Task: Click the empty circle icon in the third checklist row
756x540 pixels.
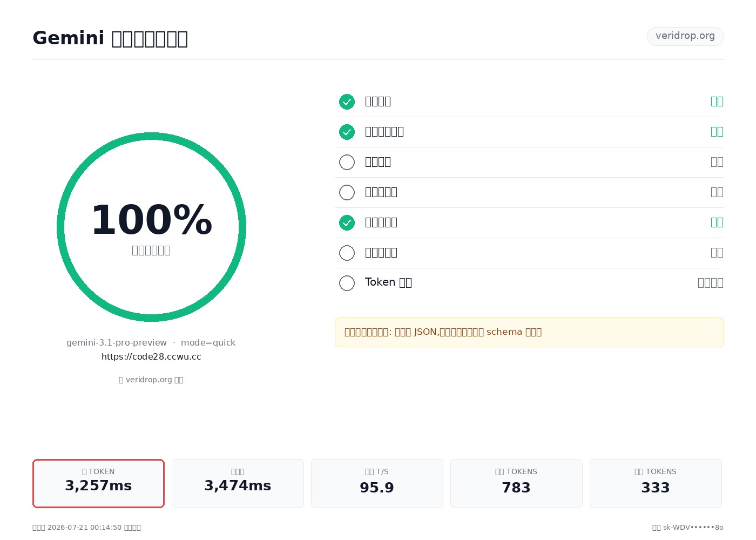Action: (347, 162)
